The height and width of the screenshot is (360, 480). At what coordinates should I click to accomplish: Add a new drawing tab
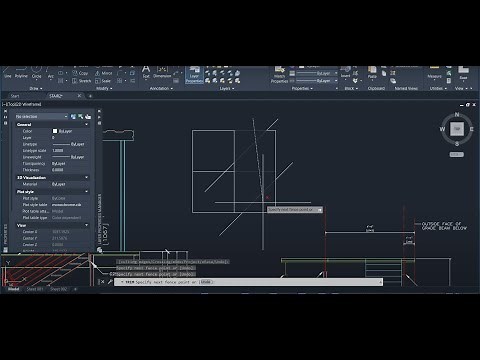(x=90, y=96)
